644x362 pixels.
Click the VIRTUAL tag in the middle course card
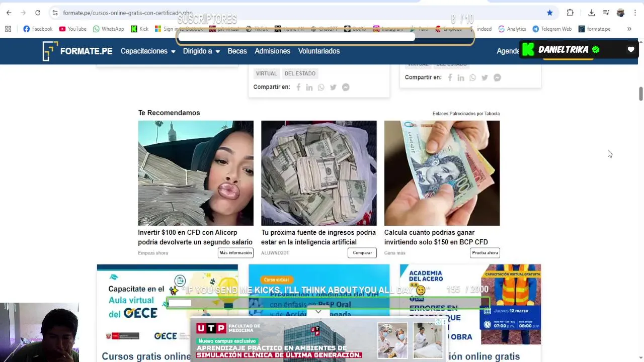(266, 73)
